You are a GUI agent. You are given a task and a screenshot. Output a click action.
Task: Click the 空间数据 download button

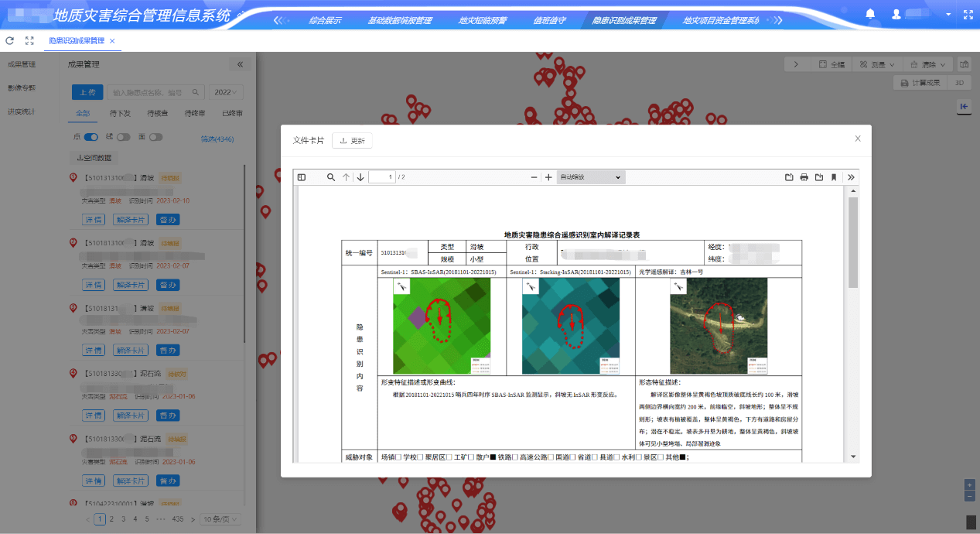point(94,157)
